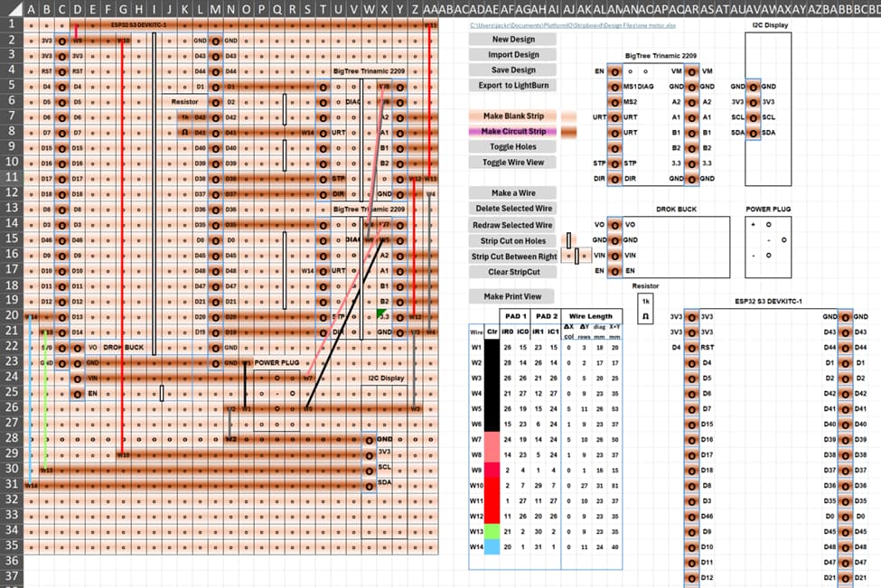Open the one motor.xlsx file path link
This screenshot has width=881, height=588.
point(573,26)
